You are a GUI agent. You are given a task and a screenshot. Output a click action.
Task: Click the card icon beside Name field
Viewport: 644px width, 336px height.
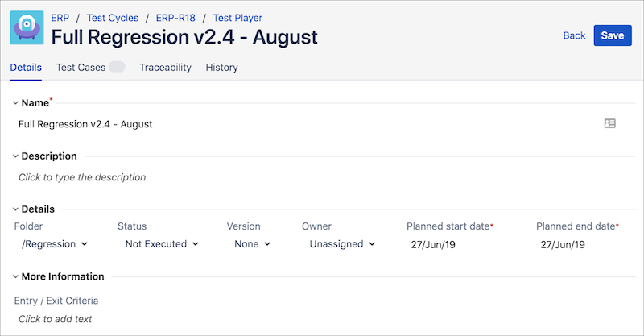pyautogui.click(x=609, y=124)
